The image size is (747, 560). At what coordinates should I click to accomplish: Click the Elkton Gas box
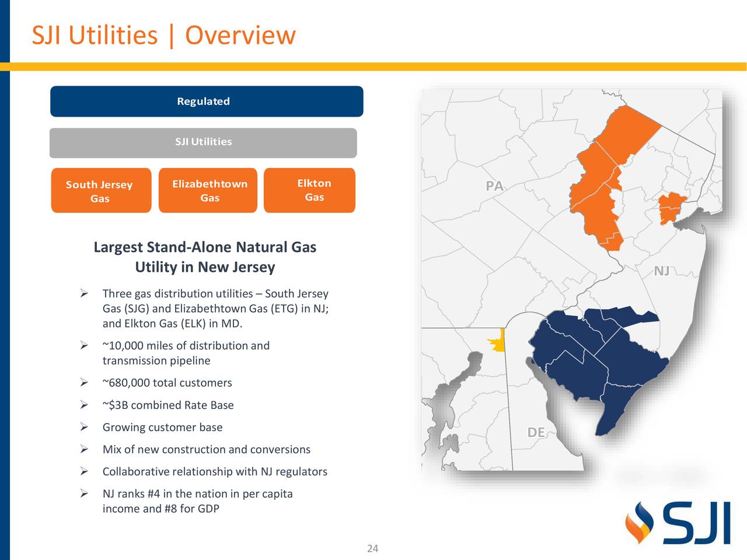pos(309,190)
